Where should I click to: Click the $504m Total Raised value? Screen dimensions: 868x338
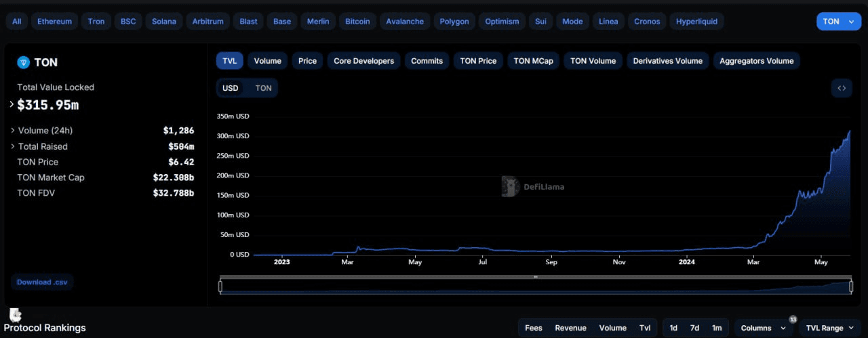click(181, 146)
